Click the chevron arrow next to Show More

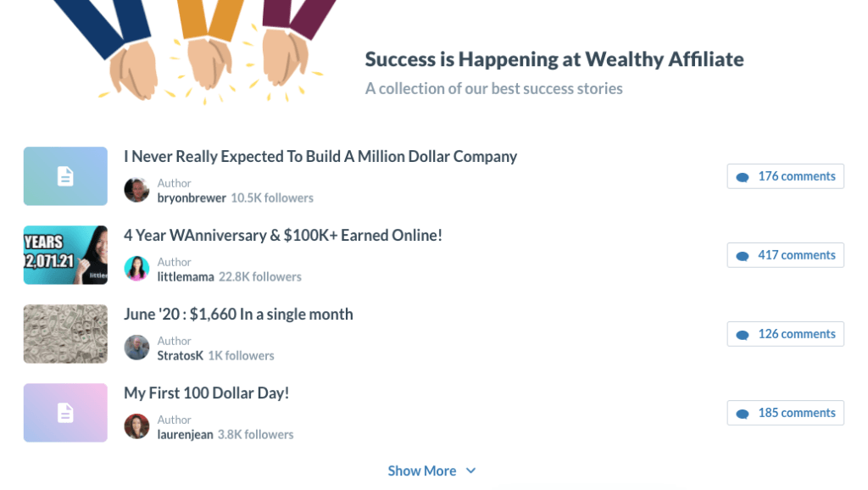coord(471,471)
